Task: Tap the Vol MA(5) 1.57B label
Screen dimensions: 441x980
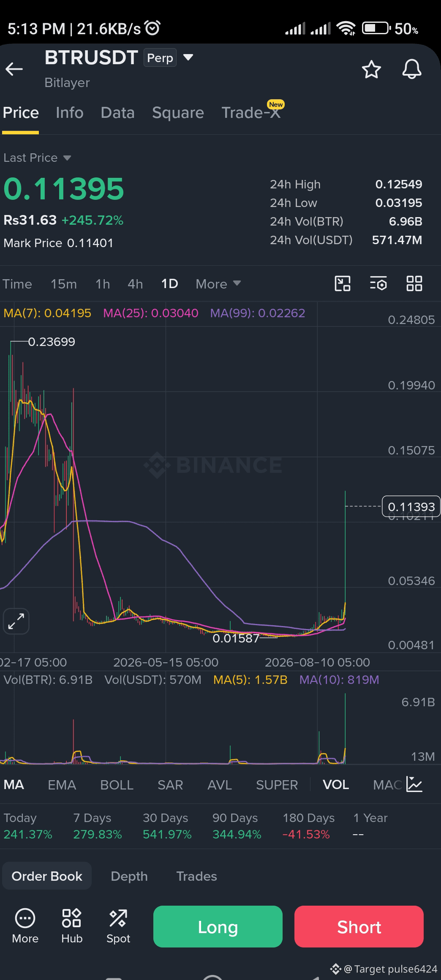Action: (x=250, y=680)
